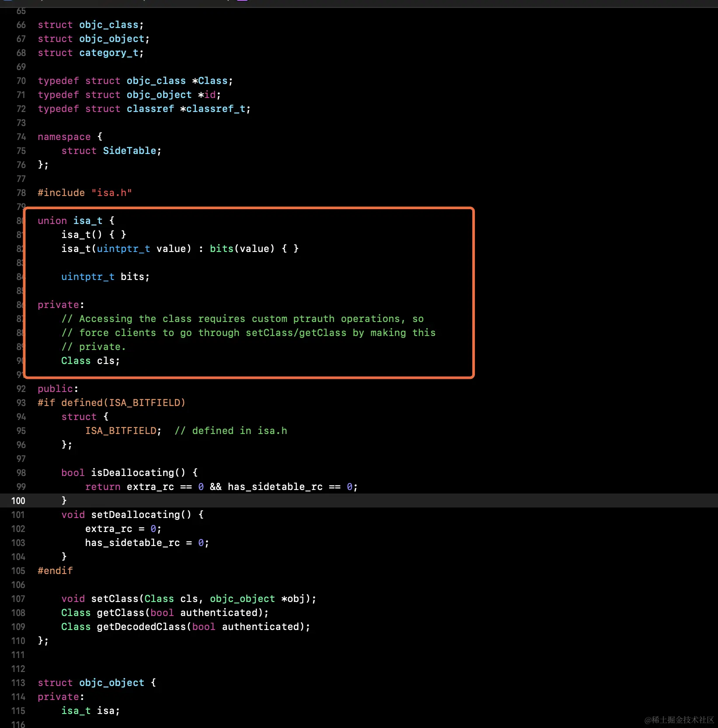Click the #include "isa.h" line

pos(85,193)
